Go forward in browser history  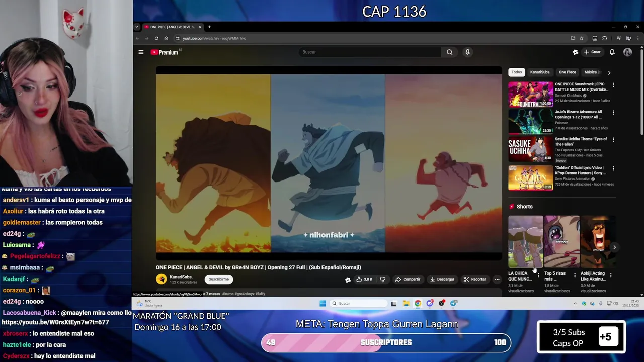click(147, 38)
